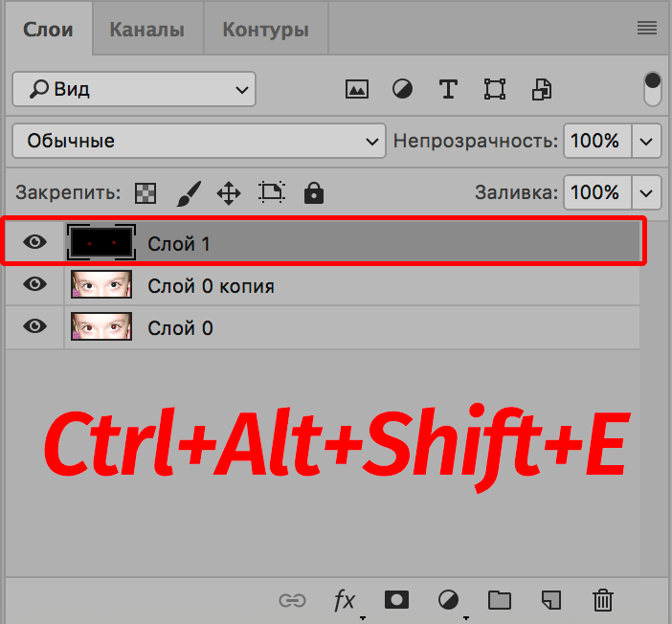Switch to the Контуры tab
The image size is (672, 624).
click(266, 29)
